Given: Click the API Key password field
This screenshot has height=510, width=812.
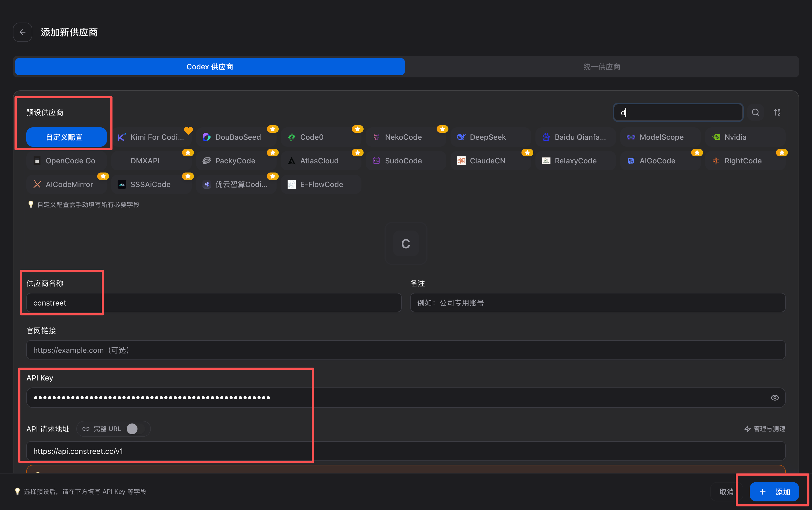Looking at the screenshot, I should click(x=406, y=398).
